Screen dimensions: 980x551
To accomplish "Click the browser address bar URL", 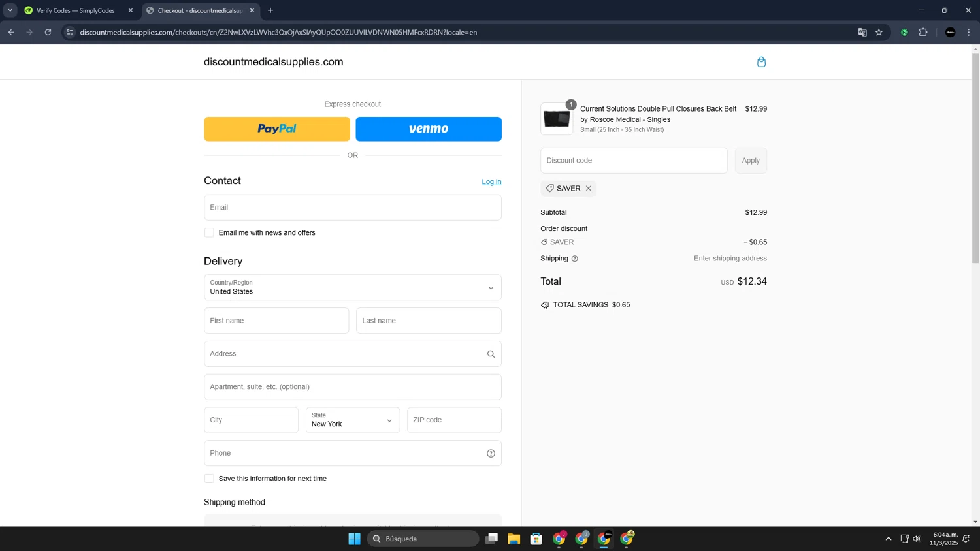I will (278, 32).
